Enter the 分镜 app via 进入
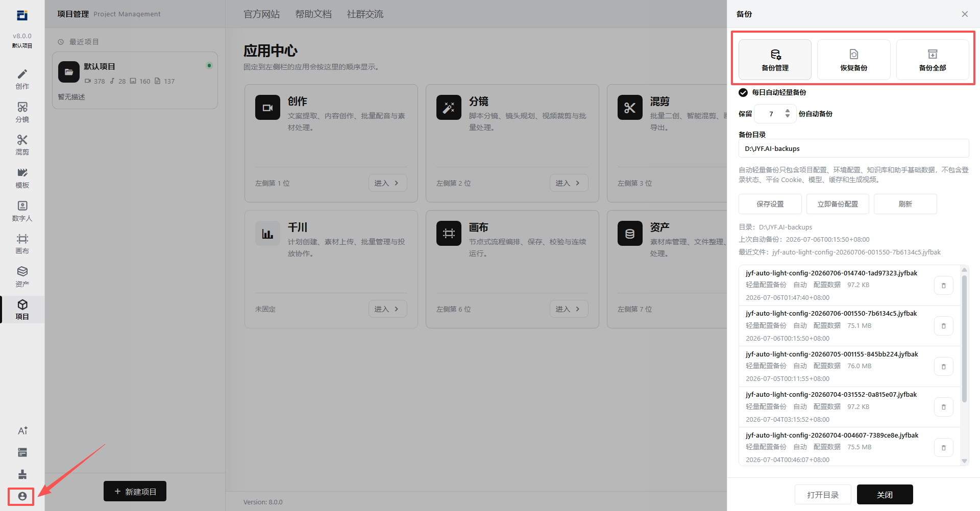The width and height of the screenshot is (980, 511). (x=569, y=183)
